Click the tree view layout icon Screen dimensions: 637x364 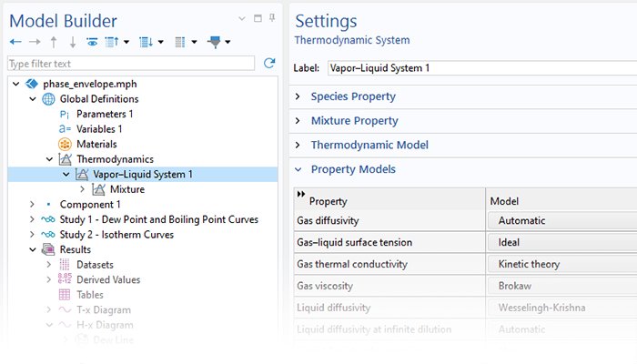(x=180, y=42)
